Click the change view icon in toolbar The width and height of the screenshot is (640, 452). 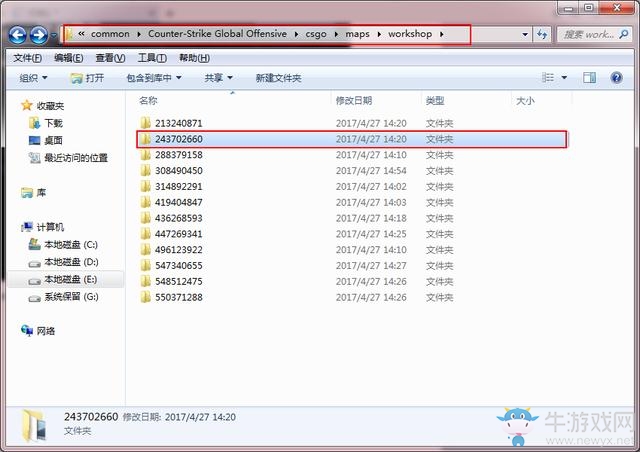[x=548, y=77]
